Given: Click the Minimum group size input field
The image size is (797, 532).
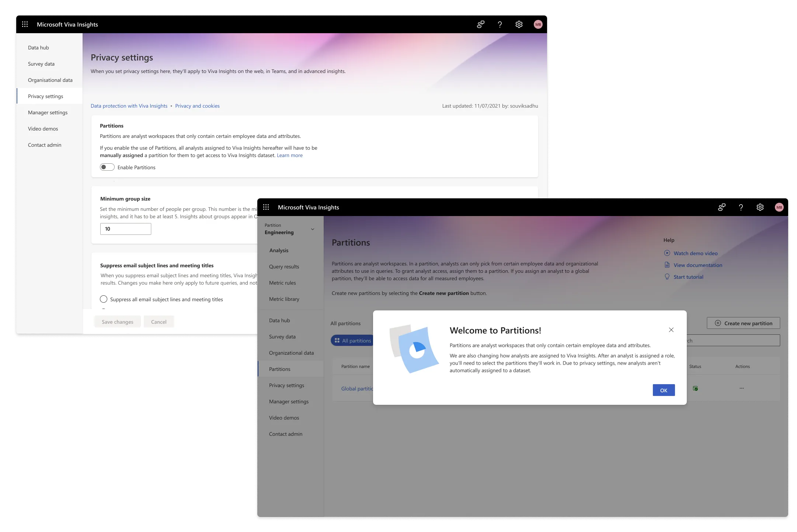Looking at the screenshot, I should coord(125,229).
